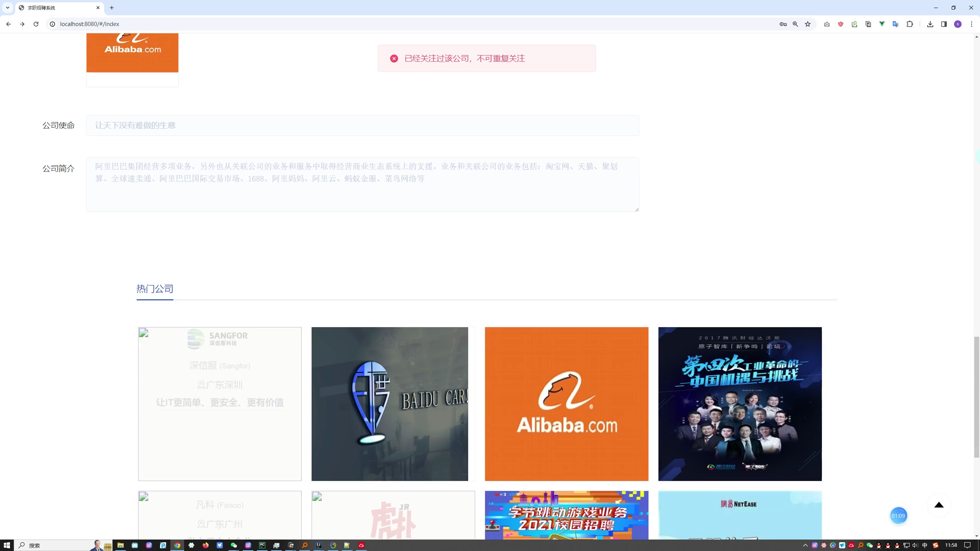Expand hidden system tray icons
The height and width of the screenshot is (551, 980).
pos(805,545)
